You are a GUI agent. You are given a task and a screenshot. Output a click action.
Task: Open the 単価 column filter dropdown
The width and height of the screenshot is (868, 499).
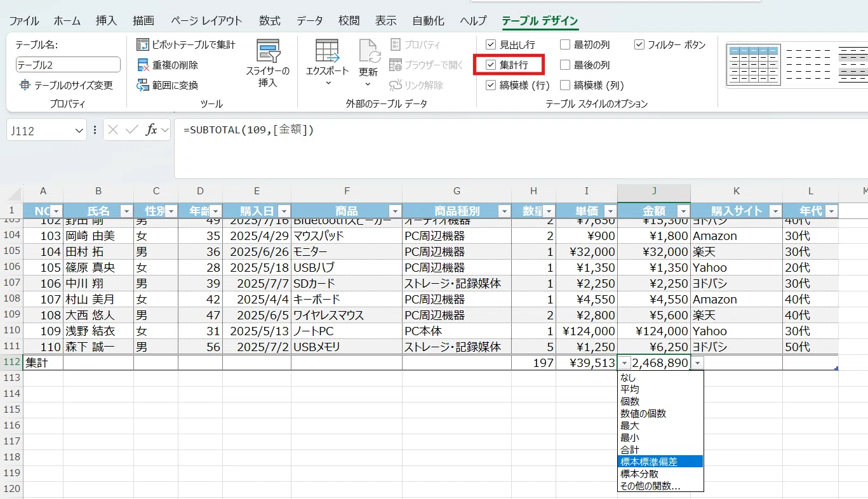coord(610,211)
